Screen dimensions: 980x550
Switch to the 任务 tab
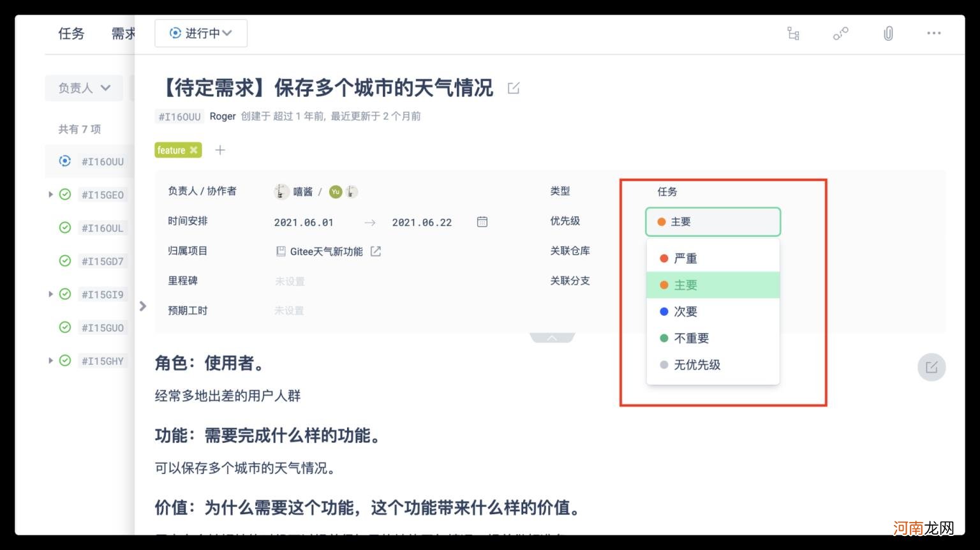pyautogui.click(x=71, y=33)
